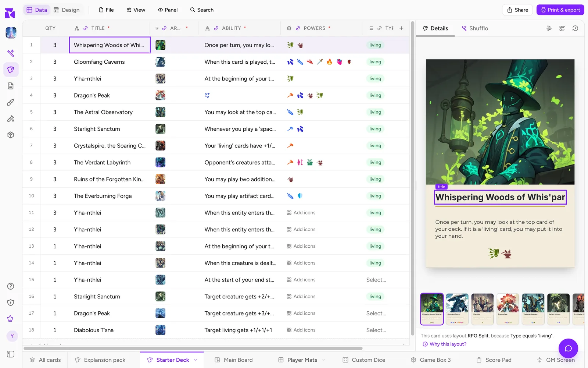Open the 3D box sidebar icon

point(11,135)
